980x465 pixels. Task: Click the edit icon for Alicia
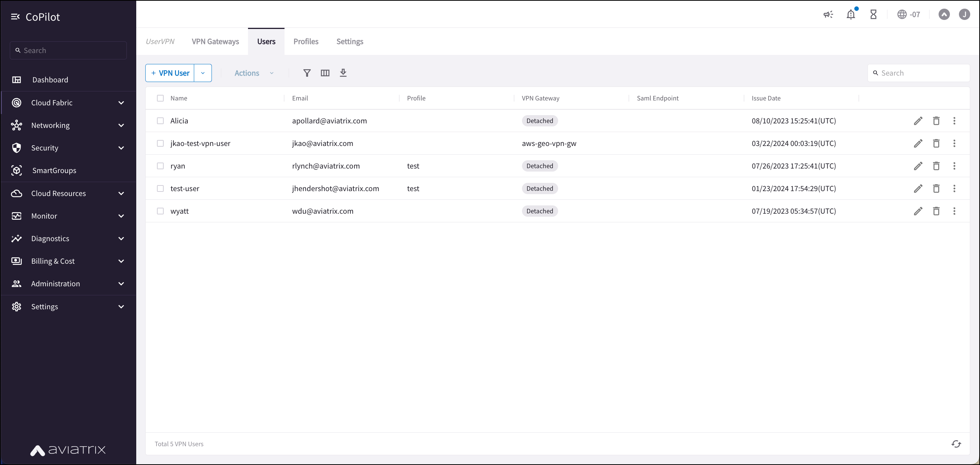(918, 121)
